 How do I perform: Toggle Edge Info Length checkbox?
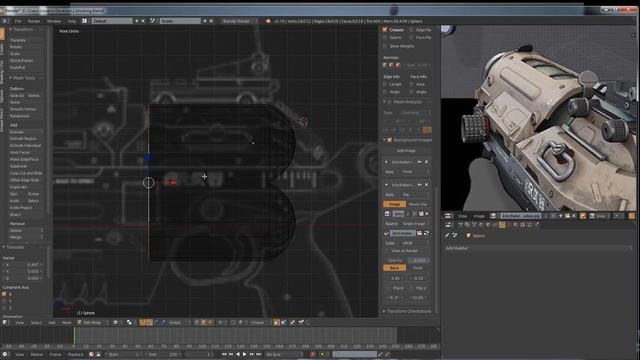click(385, 84)
